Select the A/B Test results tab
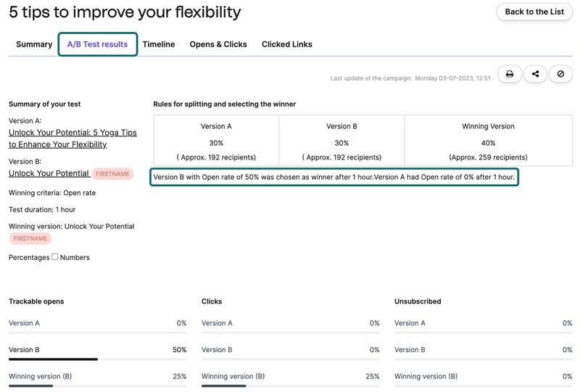This screenshot has width=580, height=392. tap(97, 44)
